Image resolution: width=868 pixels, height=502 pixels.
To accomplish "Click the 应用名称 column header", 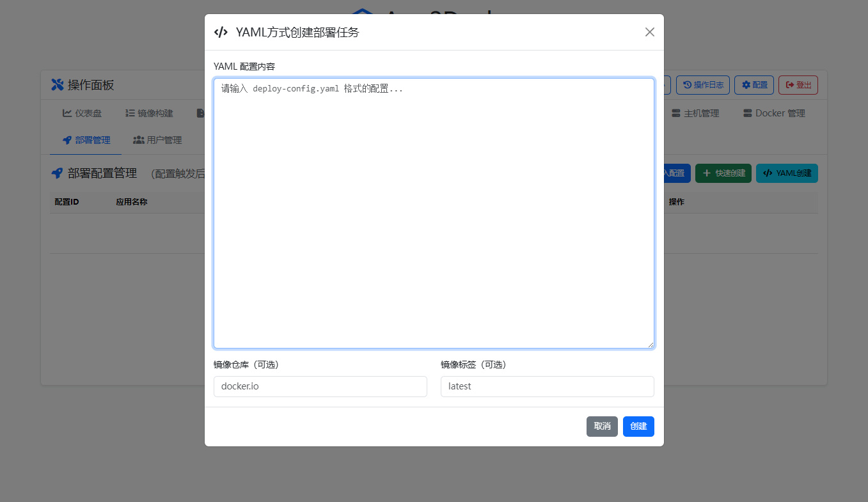I will tap(132, 202).
